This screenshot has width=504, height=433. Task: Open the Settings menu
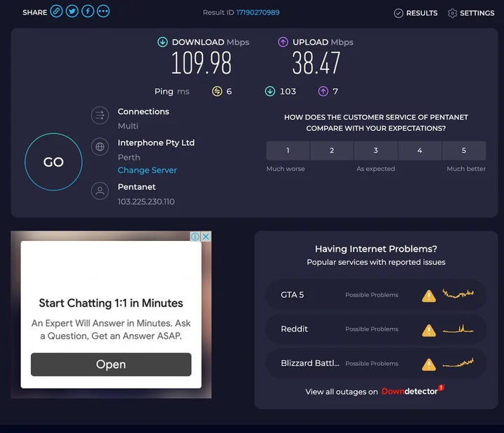pyautogui.click(x=471, y=13)
